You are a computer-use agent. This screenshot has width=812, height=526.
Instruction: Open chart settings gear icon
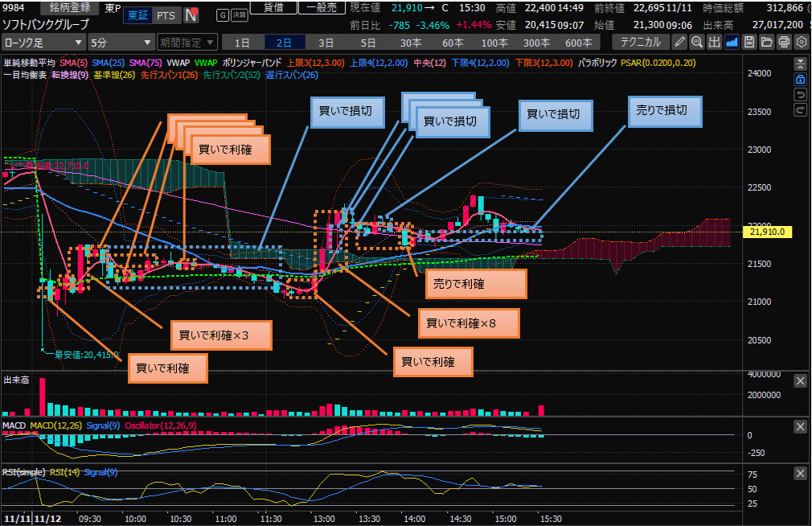[x=801, y=42]
